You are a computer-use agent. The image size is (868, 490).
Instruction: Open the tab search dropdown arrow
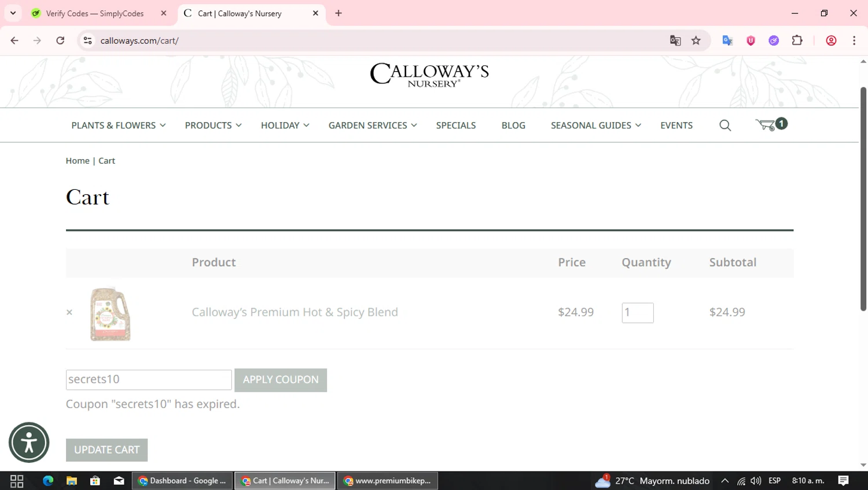13,13
